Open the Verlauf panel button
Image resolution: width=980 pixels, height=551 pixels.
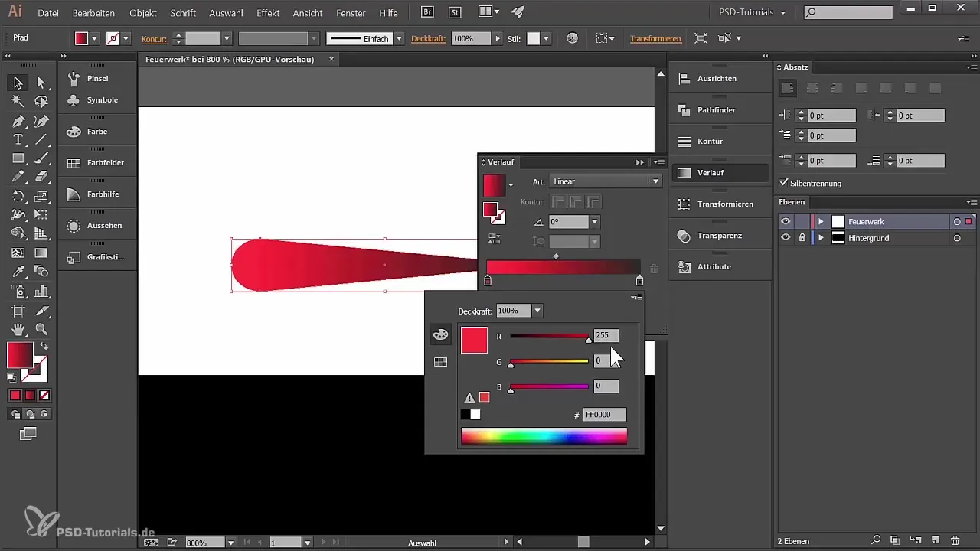coord(720,173)
